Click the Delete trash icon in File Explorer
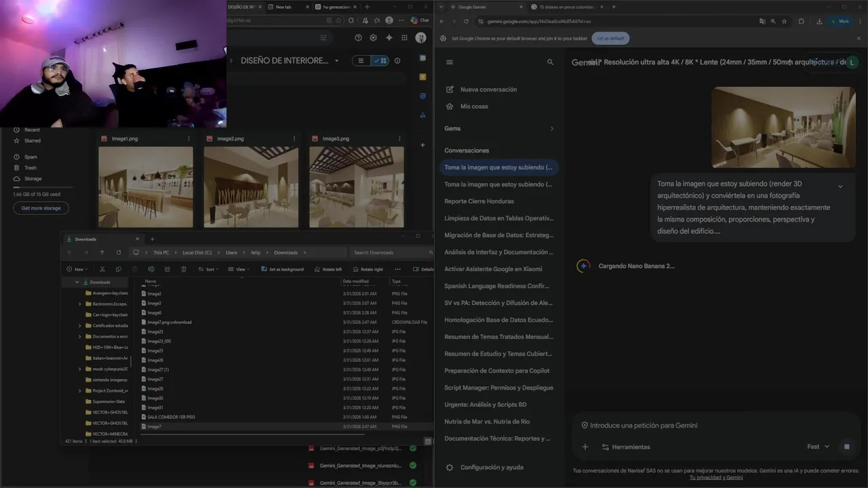This screenshot has height=488, width=868. point(184,269)
